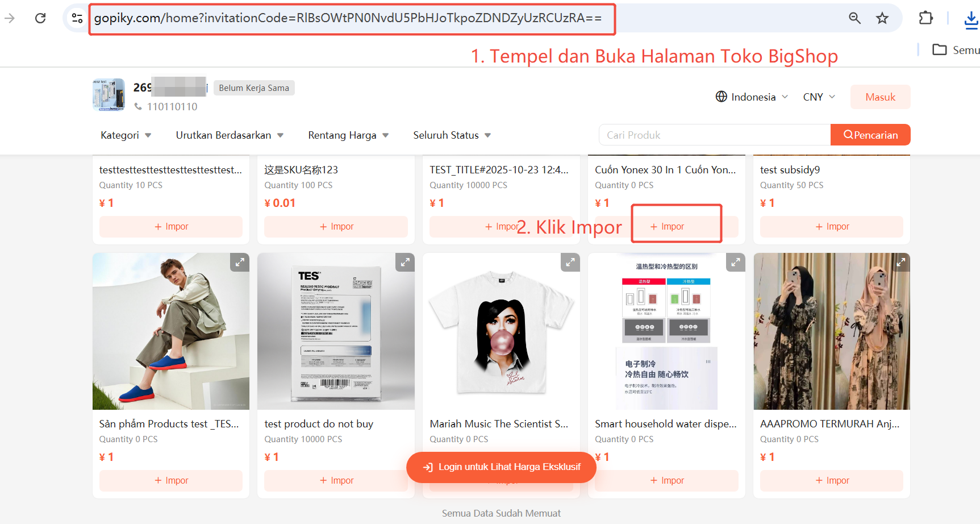
Task: Expand the TES product package image
Action: point(405,262)
